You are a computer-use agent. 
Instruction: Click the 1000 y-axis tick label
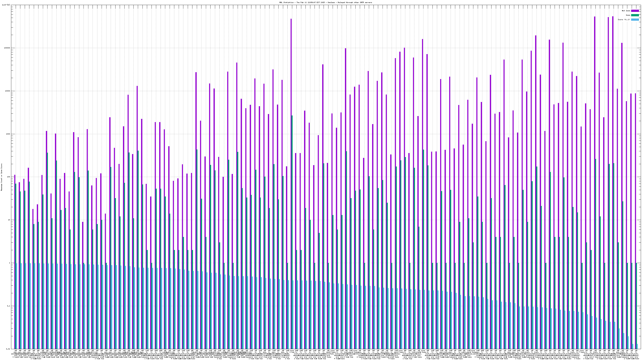(x=8, y=134)
